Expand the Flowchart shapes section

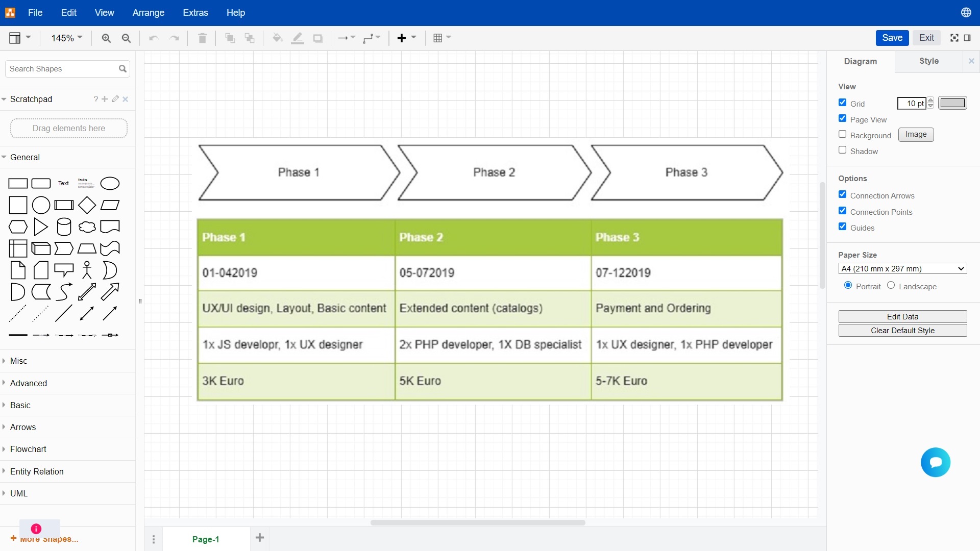tap(28, 449)
